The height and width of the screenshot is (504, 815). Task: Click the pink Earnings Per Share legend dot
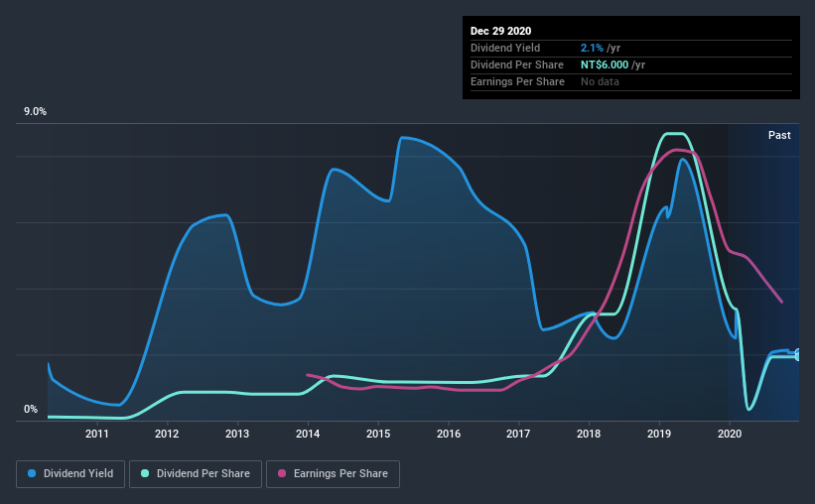tap(282, 473)
